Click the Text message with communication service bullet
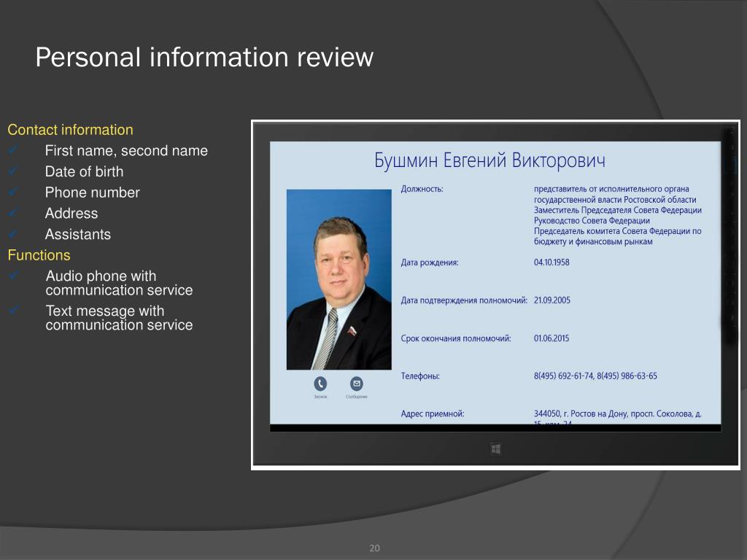The image size is (747, 560). point(119,318)
